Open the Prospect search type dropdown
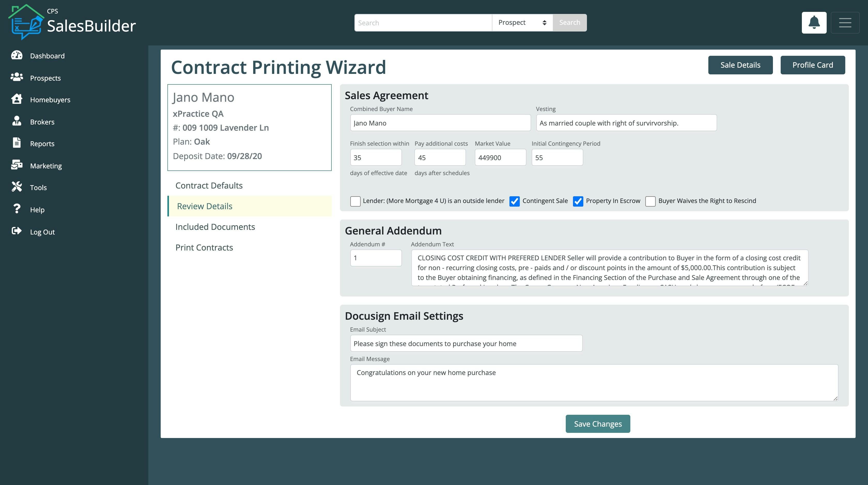The width and height of the screenshot is (868, 485). click(x=522, y=22)
